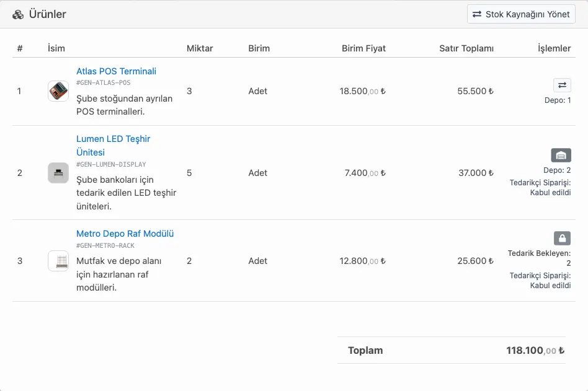Click Tedarikçi Siparişi status on Metro row
588x391 pixels.
[x=540, y=281]
